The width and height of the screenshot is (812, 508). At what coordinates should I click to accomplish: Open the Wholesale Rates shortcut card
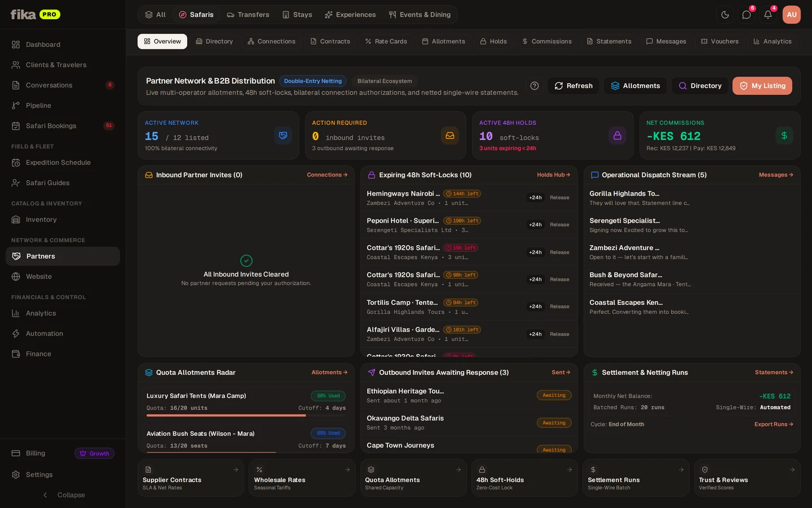click(x=302, y=478)
